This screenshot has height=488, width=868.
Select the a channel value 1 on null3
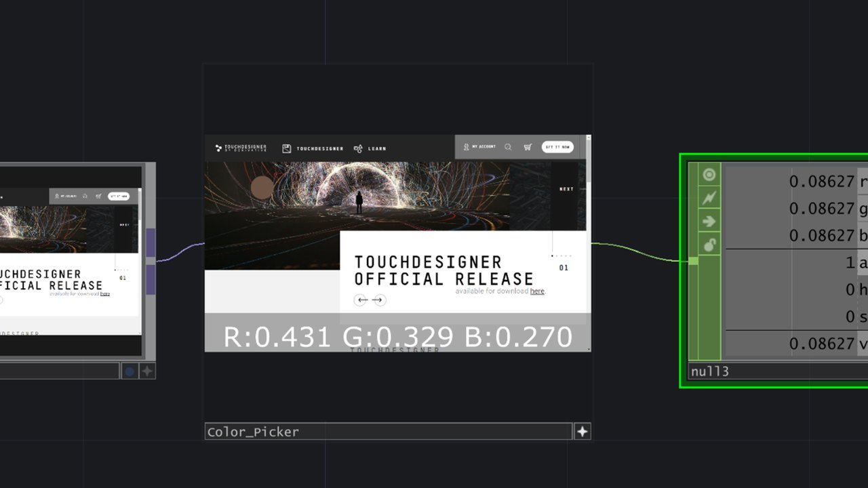(850, 263)
